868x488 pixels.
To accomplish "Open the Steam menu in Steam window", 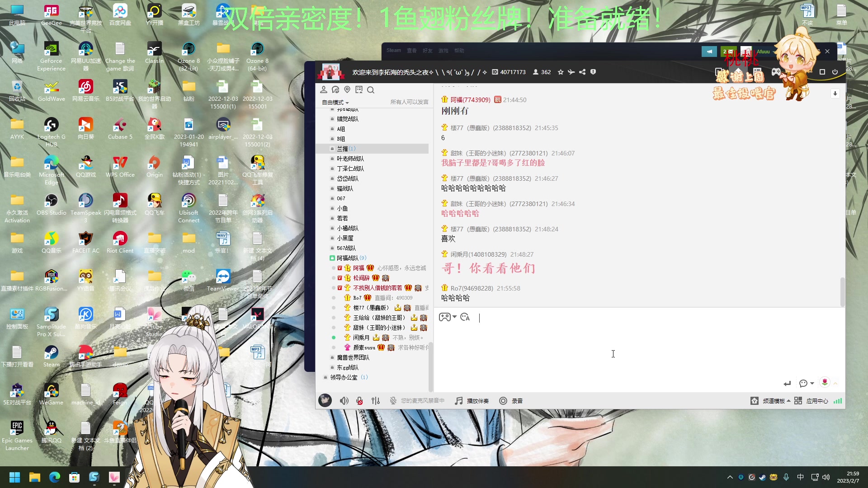I will pos(394,50).
